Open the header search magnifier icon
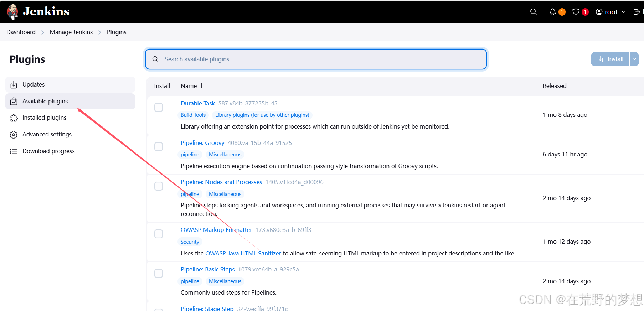 [x=534, y=12]
